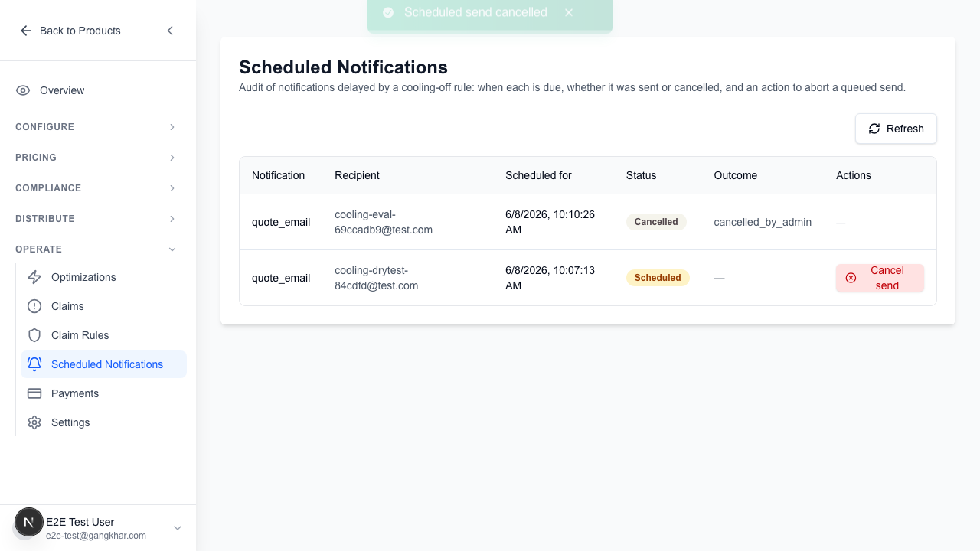Click the Payments credit card icon

34,393
